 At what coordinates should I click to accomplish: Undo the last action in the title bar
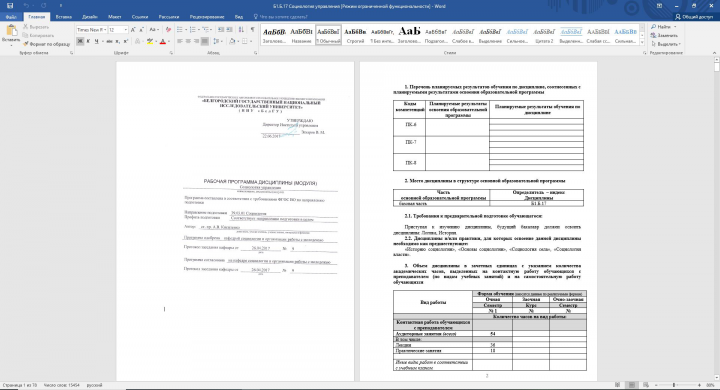[x=26, y=6]
